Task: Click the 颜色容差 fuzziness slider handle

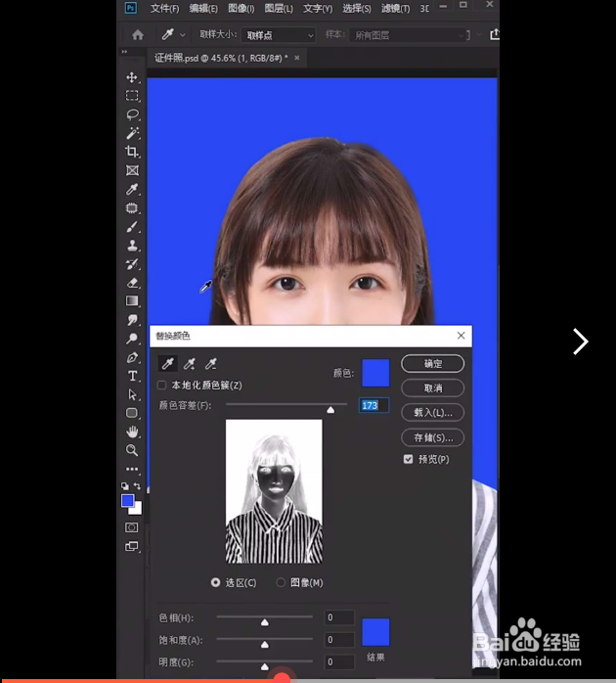Action: click(x=330, y=409)
